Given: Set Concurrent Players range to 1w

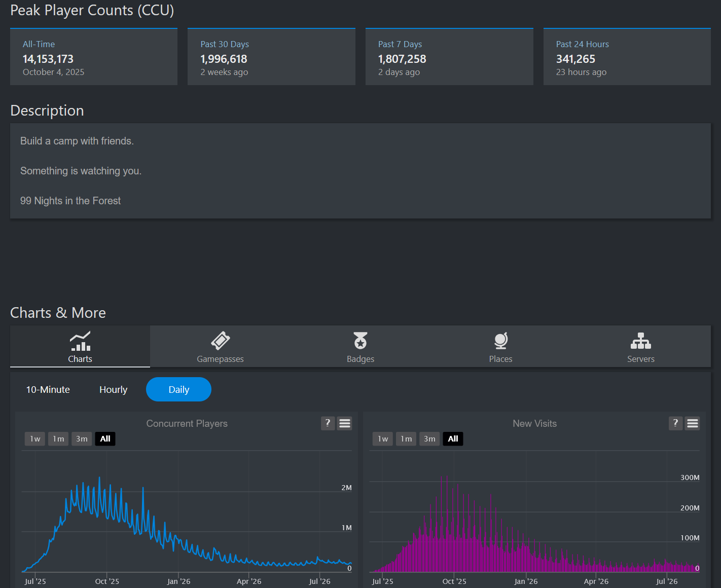Looking at the screenshot, I should 35,439.
